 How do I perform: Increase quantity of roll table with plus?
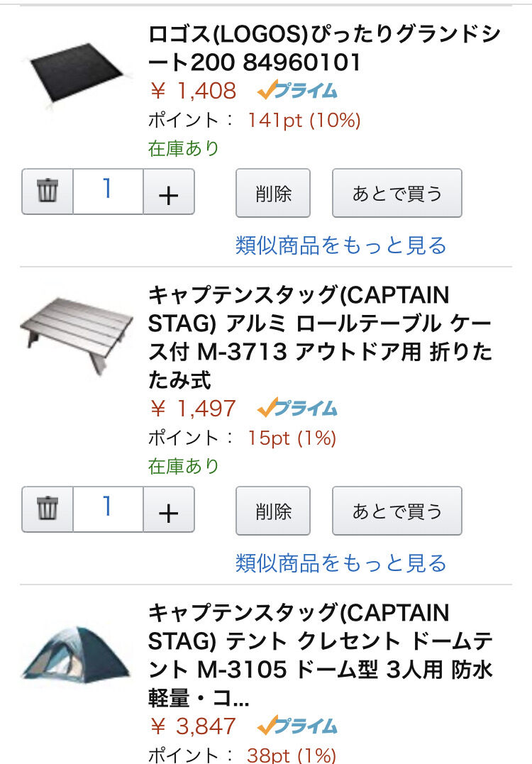click(x=169, y=509)
